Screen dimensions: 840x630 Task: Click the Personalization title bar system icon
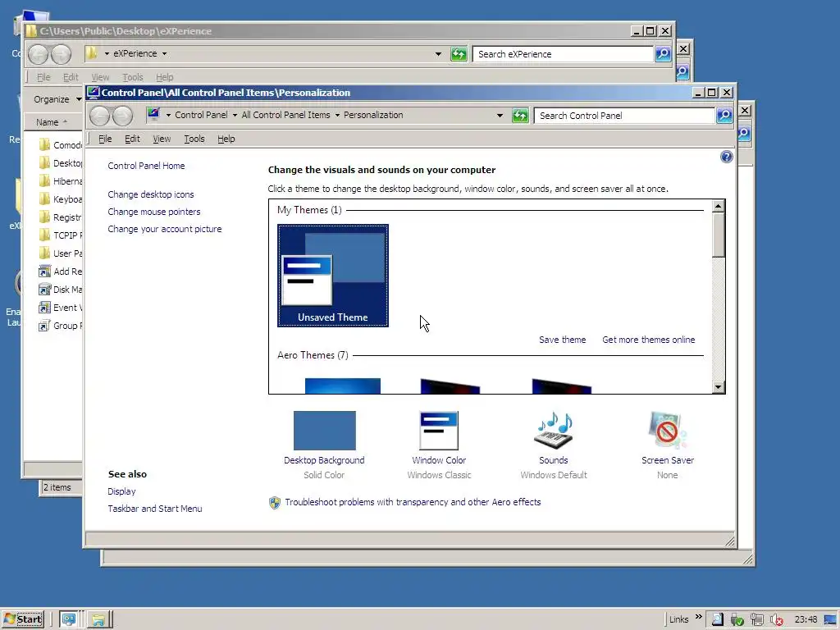pos(94,93)
